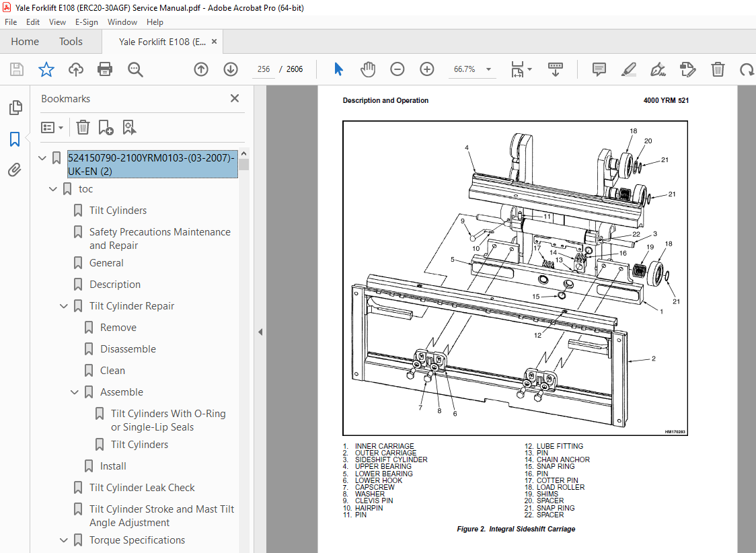Close the Yale Forklift E108 document tab
This screenshot has width=756, height=553.
click(x=214, y=42)
